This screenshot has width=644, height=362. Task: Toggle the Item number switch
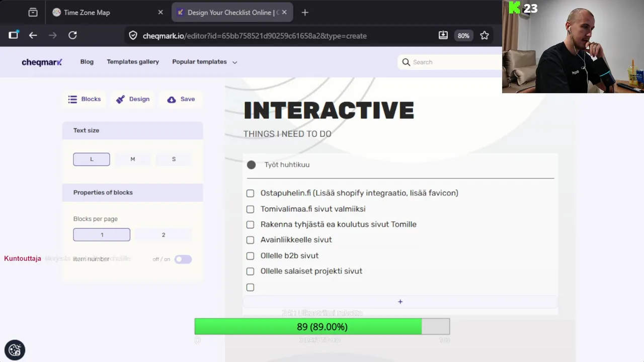tap(183, 259)
